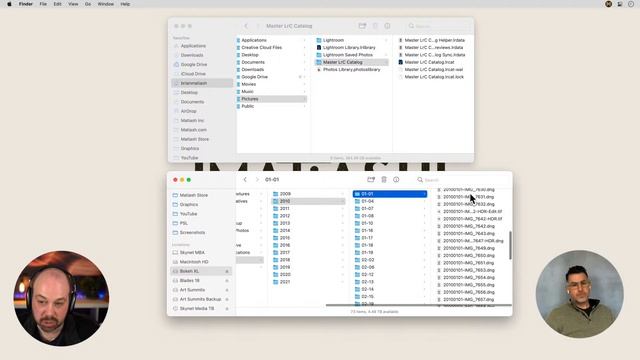The height and width of the screenshot is (360, 640).
Task: Select Photos Library.photoslibrary item
Action: (x=351, y=69)
